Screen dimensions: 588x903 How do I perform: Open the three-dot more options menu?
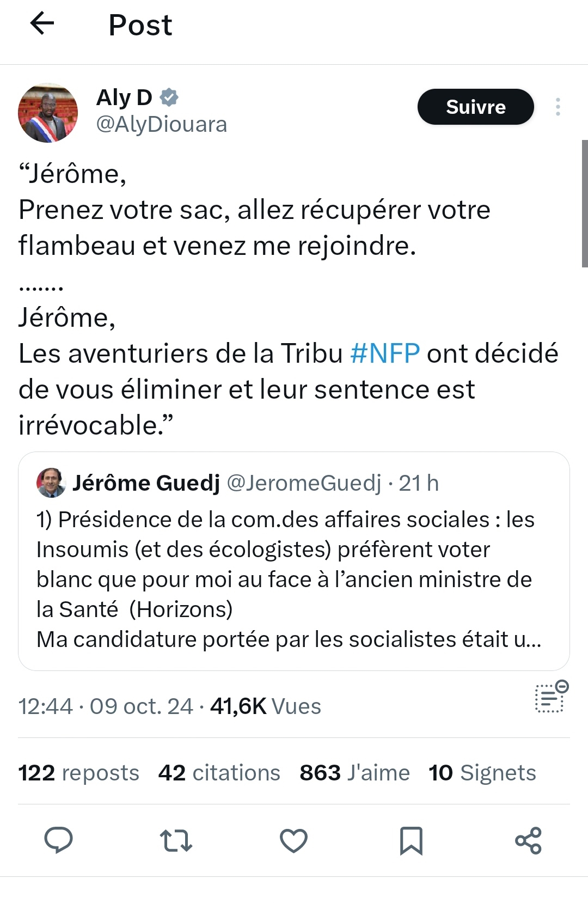tap(558, 107)
